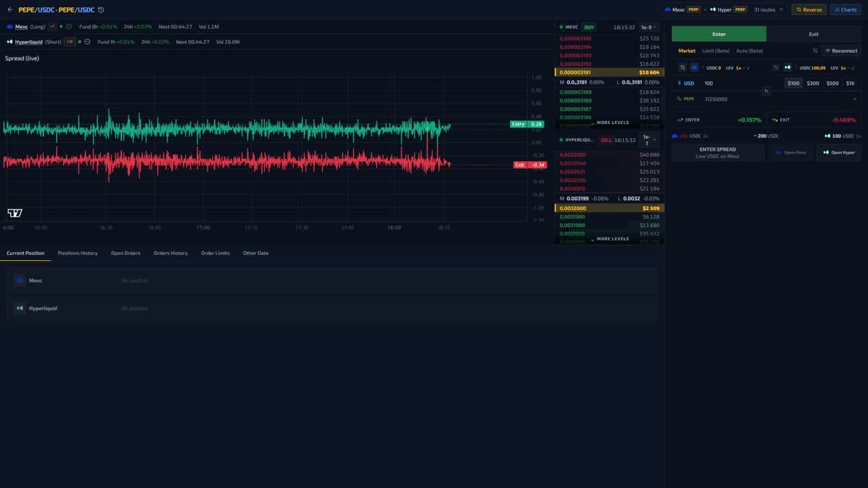Image resolution: width=868 pixels, height=488 pixels.
Task: Click the transfer arrows icon beside Hyperliquid balance
Action: (x=776, y=68)
